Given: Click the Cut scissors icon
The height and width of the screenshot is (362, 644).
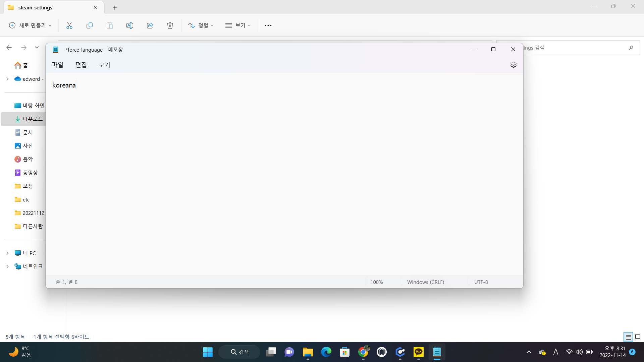Looking at the screenshot, I should tap(69, 25).
